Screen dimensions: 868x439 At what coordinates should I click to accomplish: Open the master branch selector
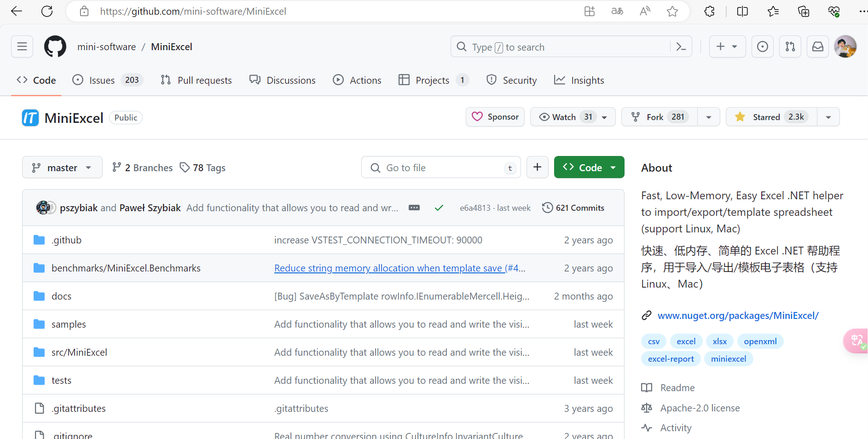click(x=62, y=168)
